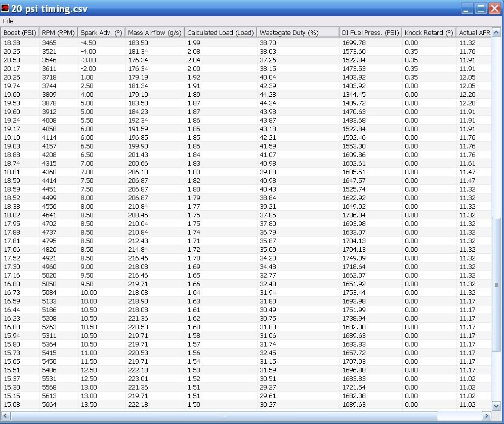Click the vertical scrollbar up arrow

pos(496,32)
